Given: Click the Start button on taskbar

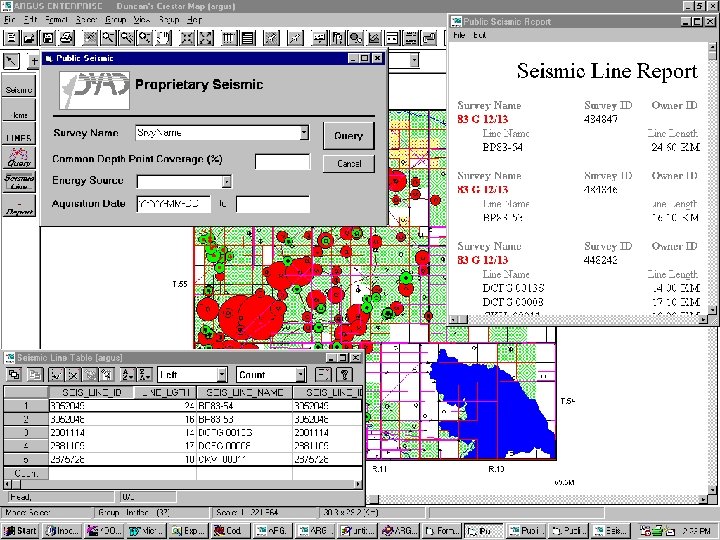Looking at the screenshot, I should click(20, 530).
